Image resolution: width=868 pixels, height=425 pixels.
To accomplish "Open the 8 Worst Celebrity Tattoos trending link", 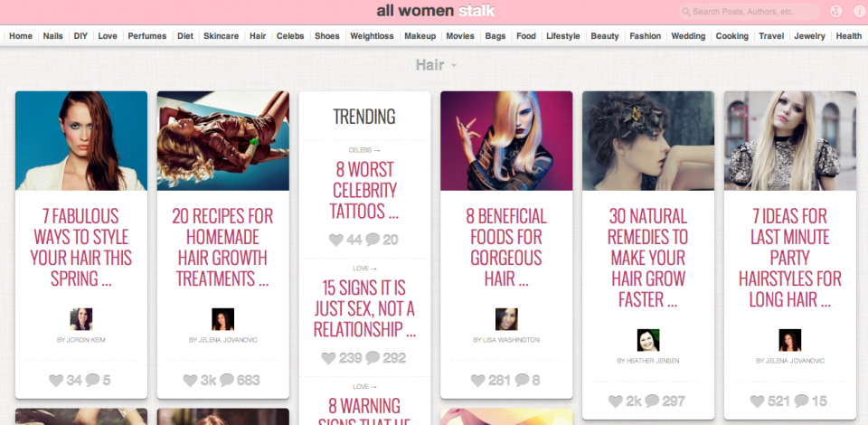I will point(364,189).
